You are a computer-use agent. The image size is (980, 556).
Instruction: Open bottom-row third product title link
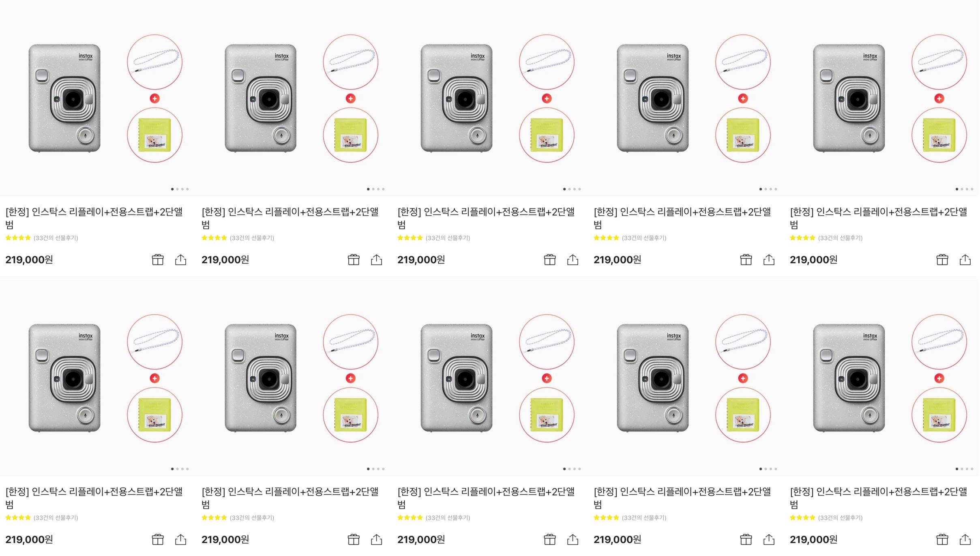click(x=486, y=498)
